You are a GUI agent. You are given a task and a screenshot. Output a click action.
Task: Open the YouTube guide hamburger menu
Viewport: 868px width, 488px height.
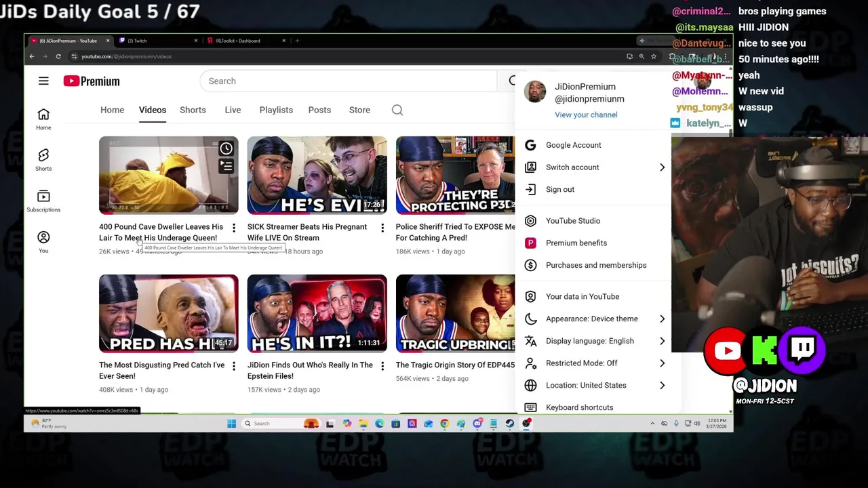coord(43,81)
